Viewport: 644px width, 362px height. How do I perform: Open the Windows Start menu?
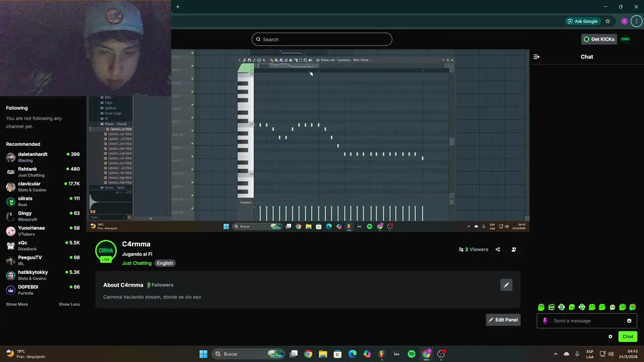(x=203, y=354)
